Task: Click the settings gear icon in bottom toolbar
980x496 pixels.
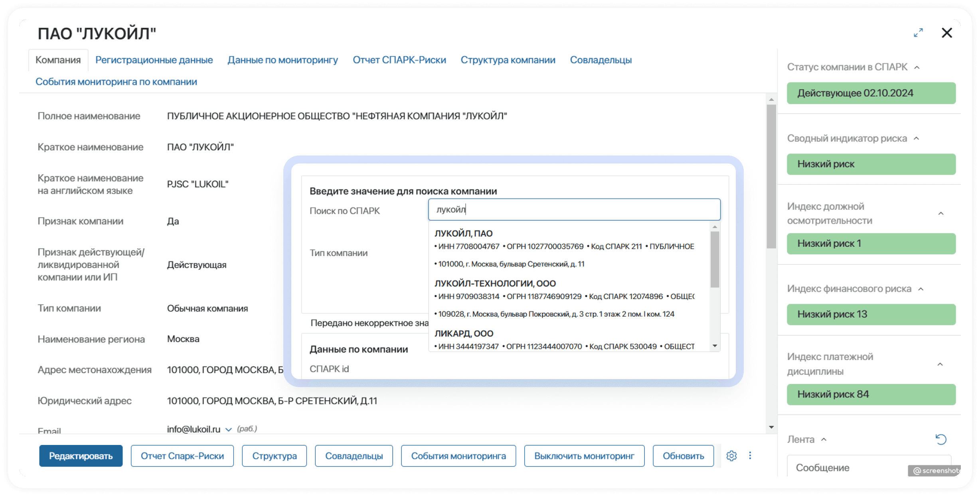Action: 731,456
